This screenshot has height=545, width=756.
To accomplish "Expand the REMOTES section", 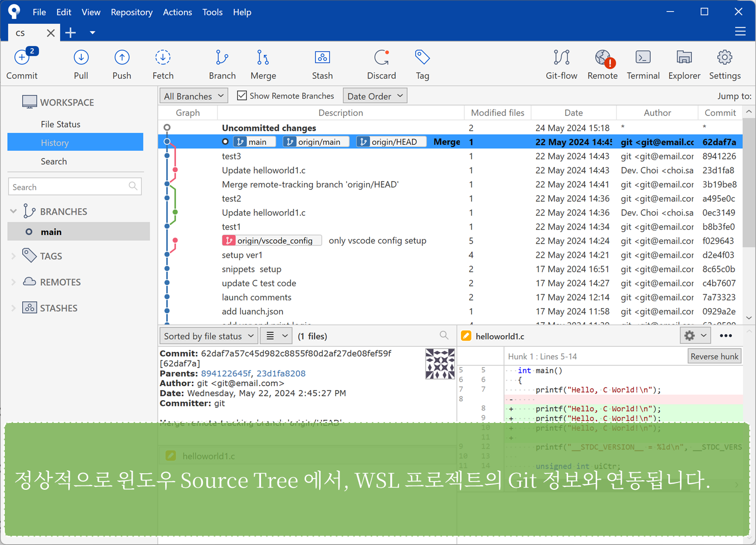I will pos(14,282).
